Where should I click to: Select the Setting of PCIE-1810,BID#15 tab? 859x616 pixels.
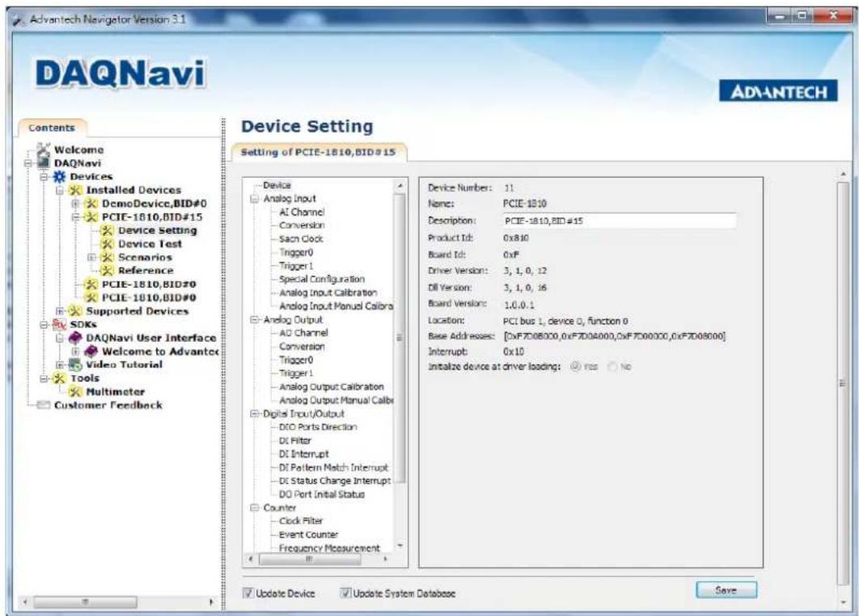(319, 152)
